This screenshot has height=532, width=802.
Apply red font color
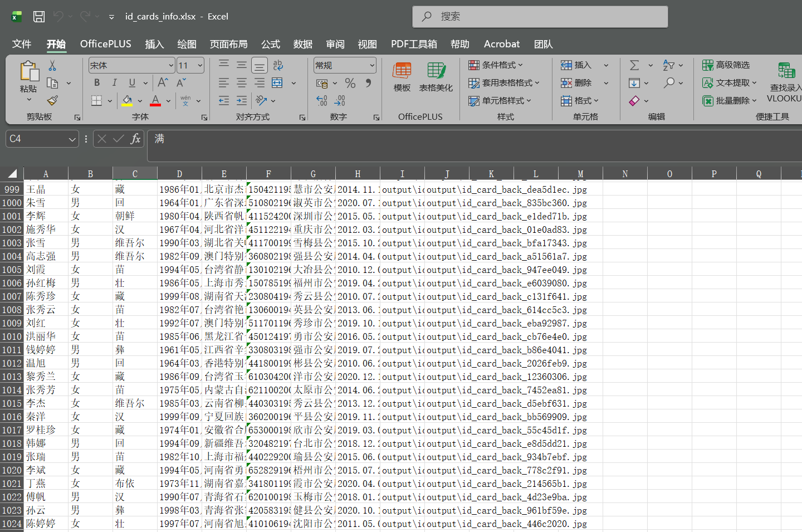tap(155, 101)
